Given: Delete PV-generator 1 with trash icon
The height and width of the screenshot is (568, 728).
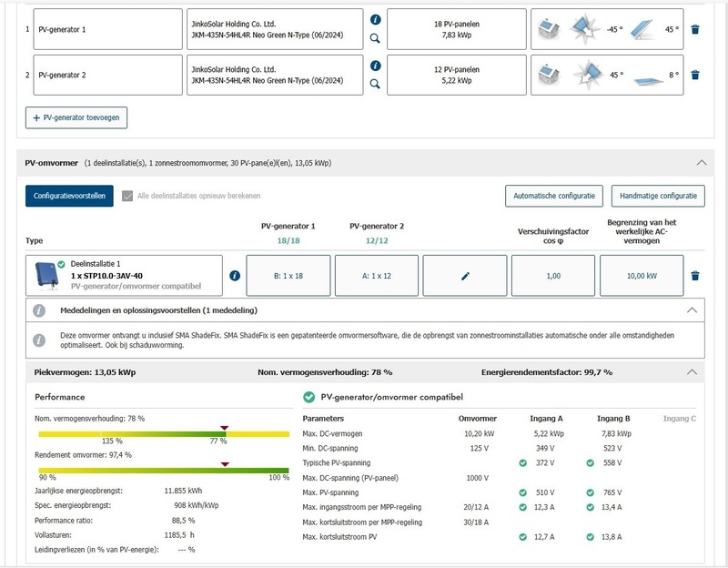Looking at the screenshot, I should coord(695,29).
